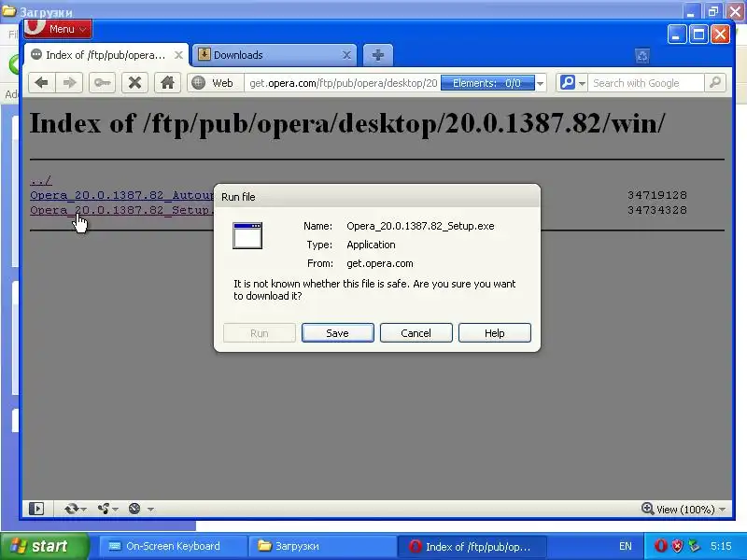Go back with the left arrow button
This screenshot has height=560, width=747.
pyautogui.click(x=42, y=83)
